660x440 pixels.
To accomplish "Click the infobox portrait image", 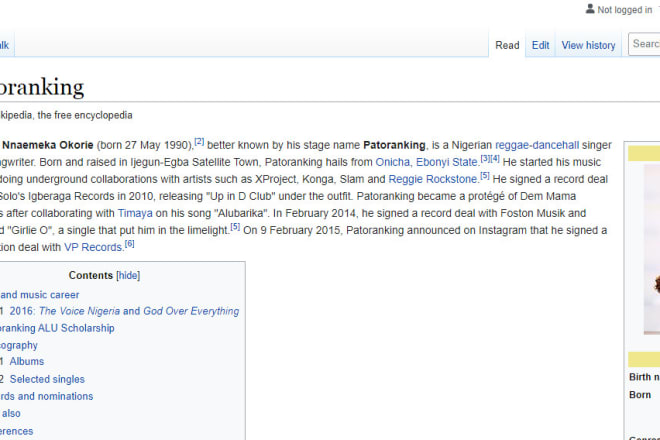I will 652,248.
